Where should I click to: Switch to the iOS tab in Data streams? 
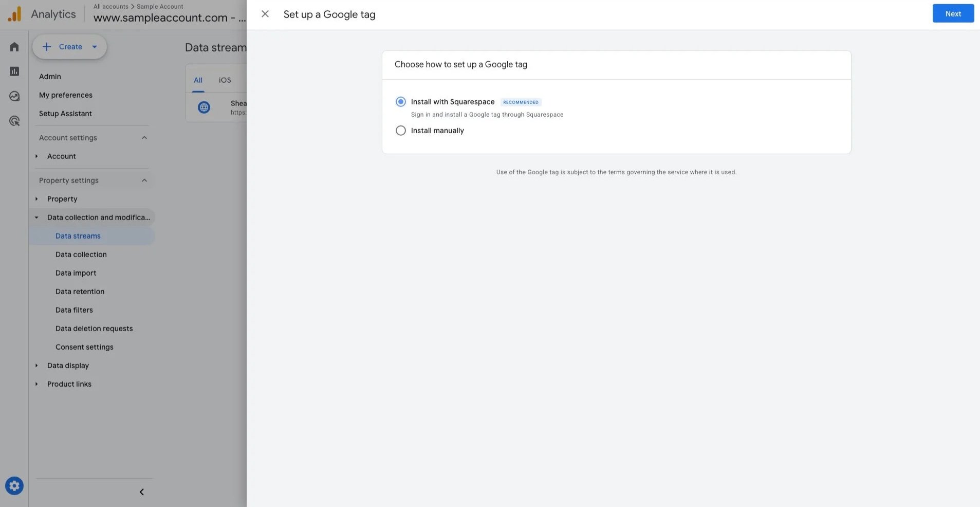coord(225,80)
